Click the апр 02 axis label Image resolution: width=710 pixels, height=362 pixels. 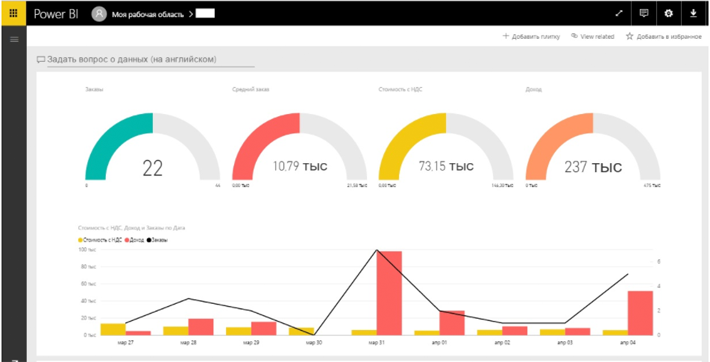click(x=502, y=343)
